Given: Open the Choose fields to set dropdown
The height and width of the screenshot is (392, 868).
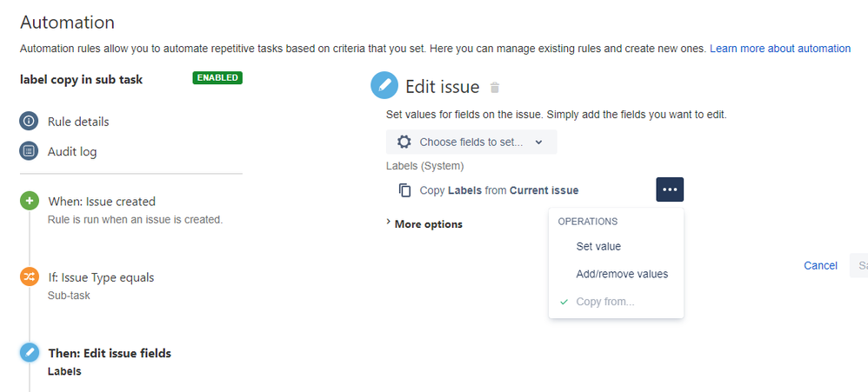Looking at the screenshot, I should pos(471,142).
